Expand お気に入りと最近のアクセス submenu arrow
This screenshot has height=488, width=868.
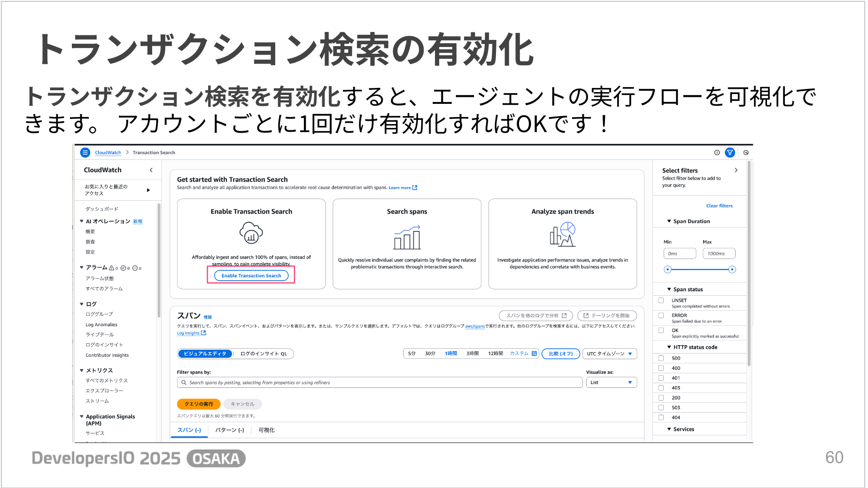click(148, 190)
